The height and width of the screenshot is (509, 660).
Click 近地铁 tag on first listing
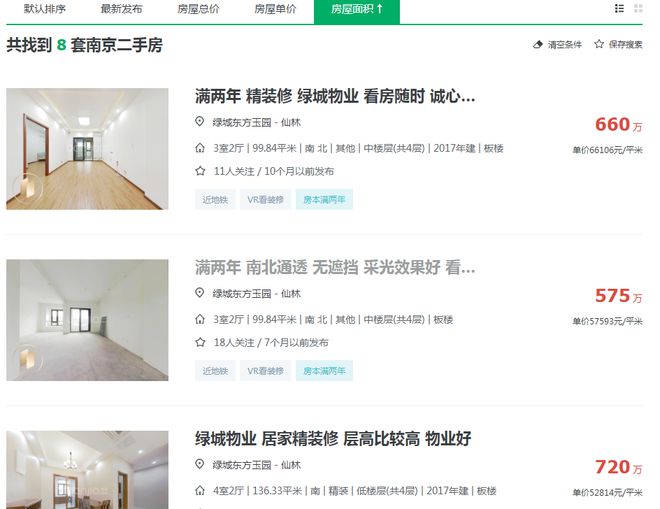(215, 200)
